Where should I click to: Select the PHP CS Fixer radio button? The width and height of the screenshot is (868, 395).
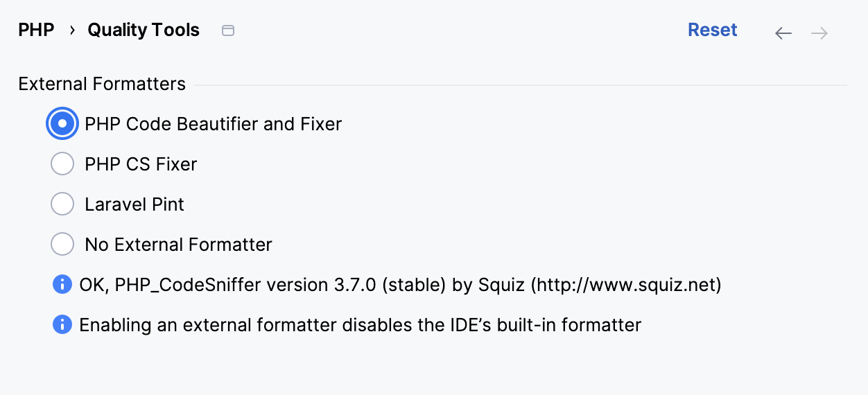click(x=62, y=164)
